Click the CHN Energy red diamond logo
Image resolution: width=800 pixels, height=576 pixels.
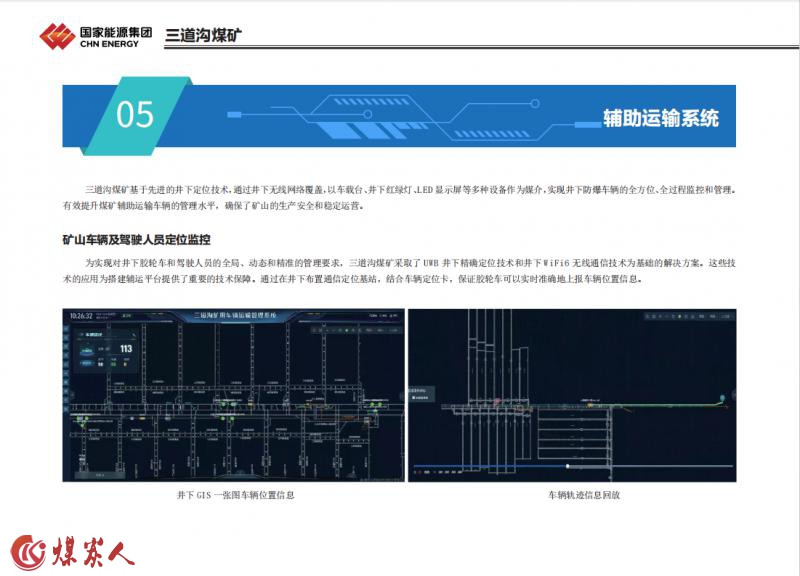click(x=57, y=37)
